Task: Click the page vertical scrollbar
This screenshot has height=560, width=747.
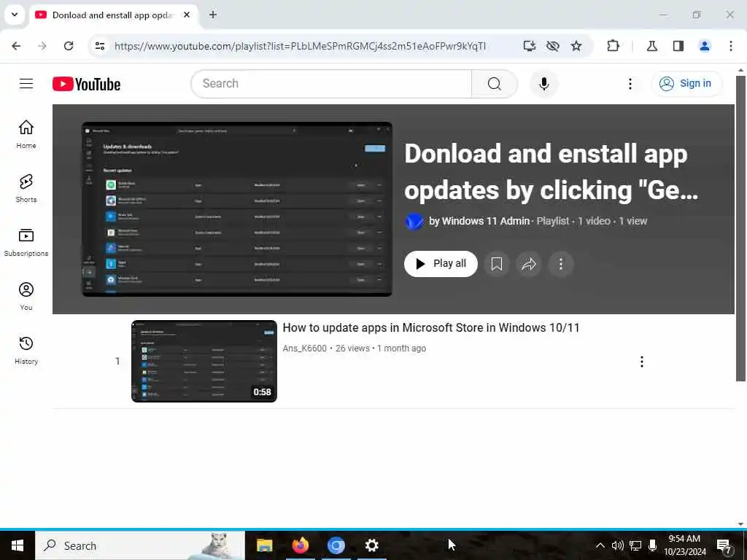Action: (740, 228)
